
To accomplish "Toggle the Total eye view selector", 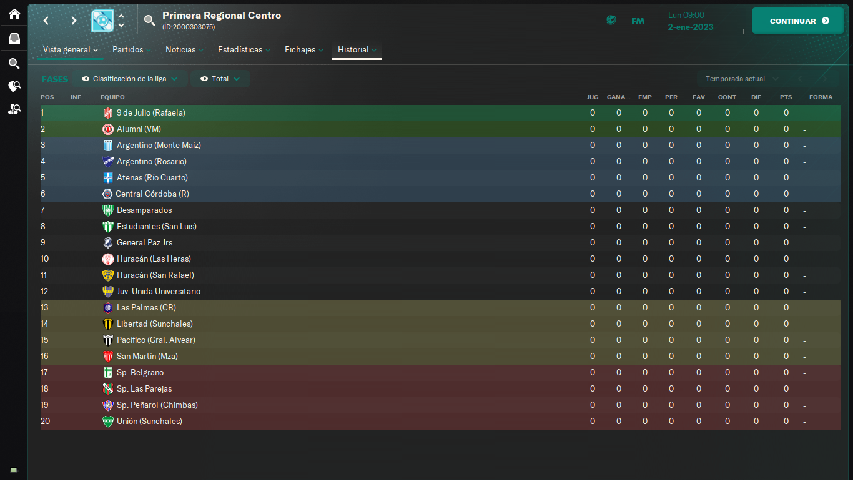I will tap(220, 79).
